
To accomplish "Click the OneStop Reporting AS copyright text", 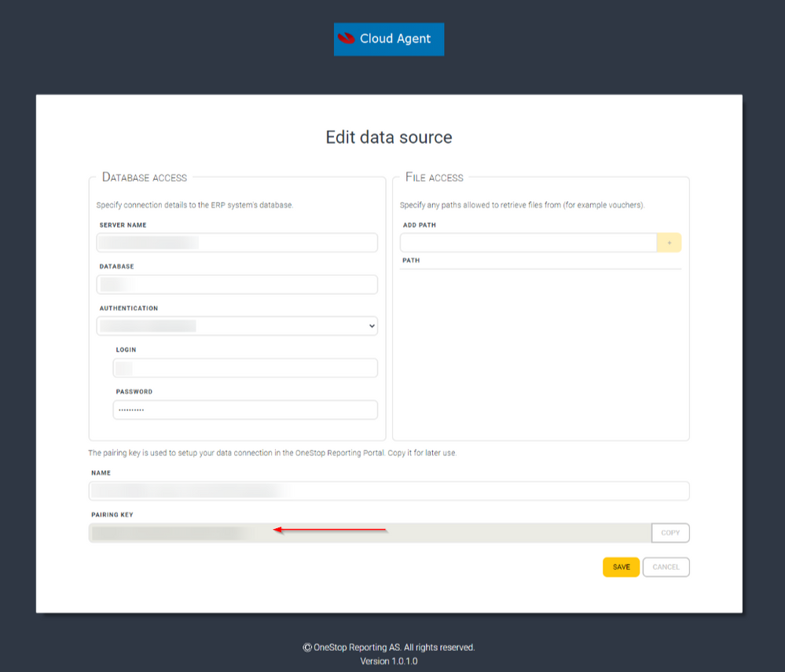I will (389, 648).
